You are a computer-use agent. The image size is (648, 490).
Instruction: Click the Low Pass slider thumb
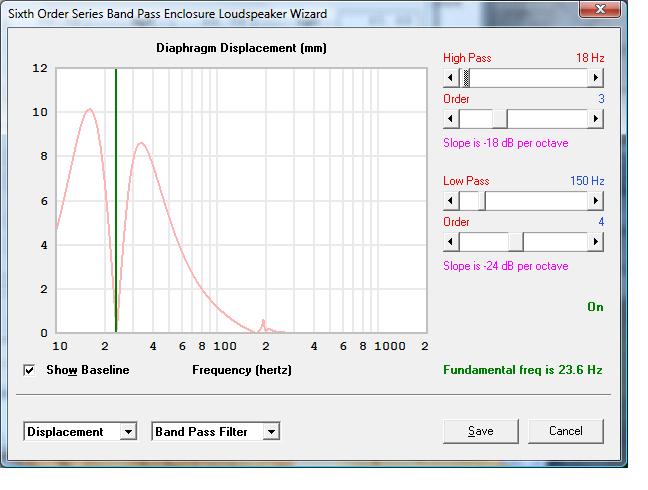(482, 201)
